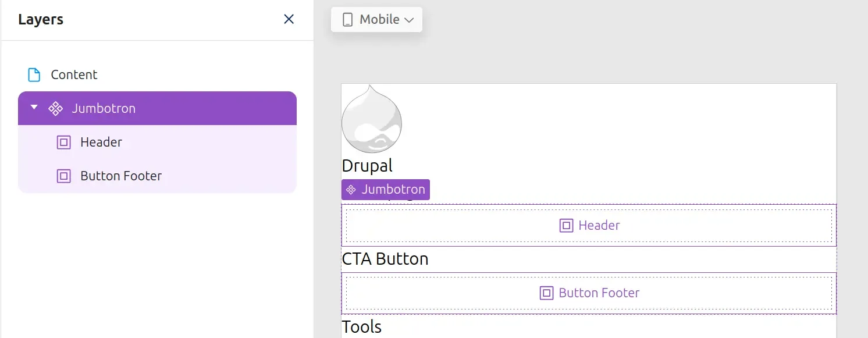Screen dimensions: 868x338
Task: Select the Jumbotron layer row
Action: (x=105, y=108)
